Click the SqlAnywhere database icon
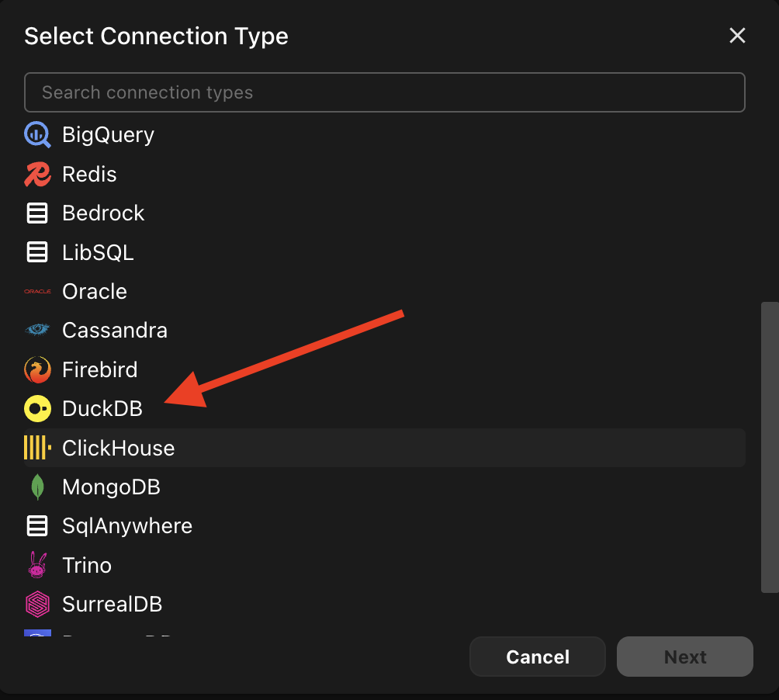 [37, 525]
